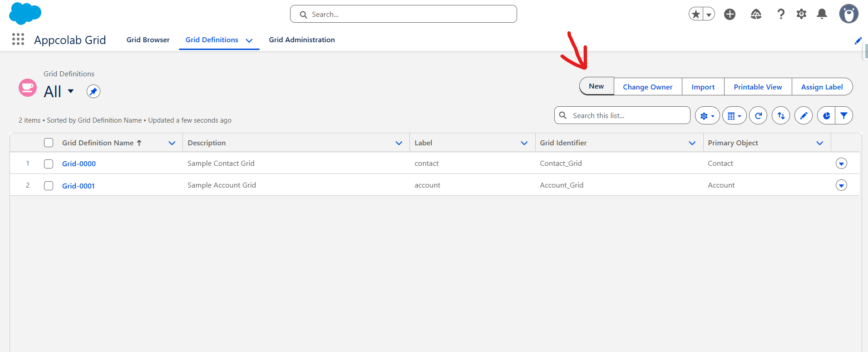Click Change Owner button
The height and width of the screenshot is (352, 868).
648,87
